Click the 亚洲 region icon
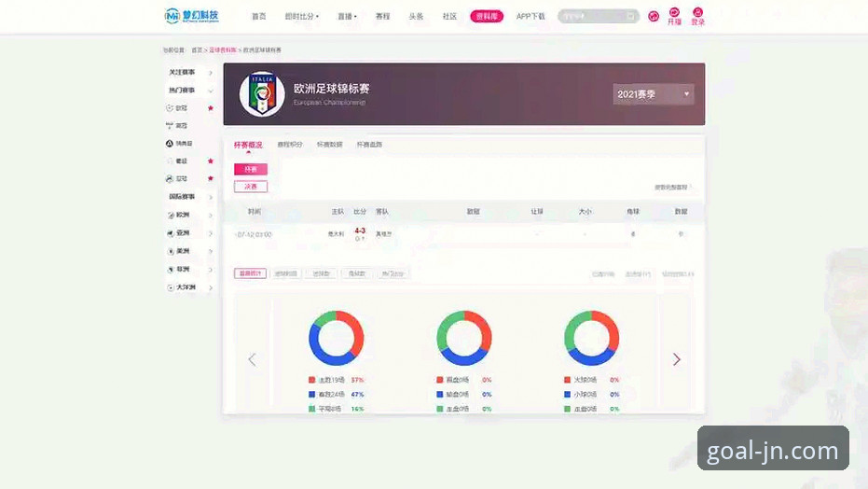This screenshot has width=868, height=489. click(171, 233)
